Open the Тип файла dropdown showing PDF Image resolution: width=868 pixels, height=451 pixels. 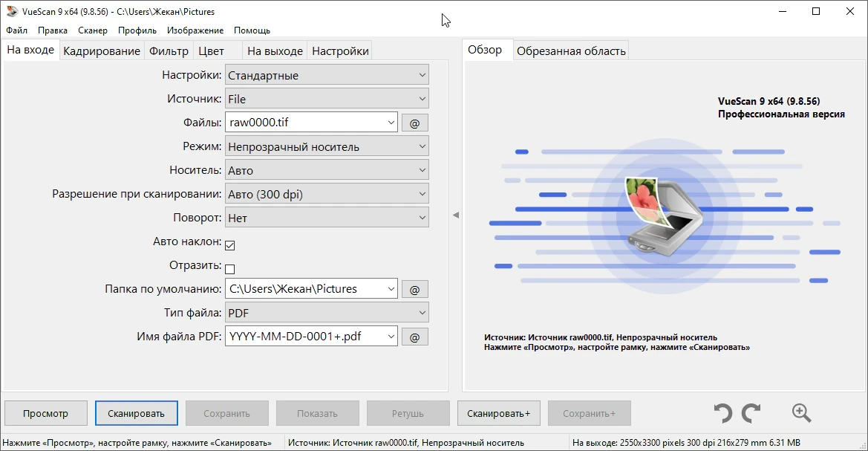327,313
